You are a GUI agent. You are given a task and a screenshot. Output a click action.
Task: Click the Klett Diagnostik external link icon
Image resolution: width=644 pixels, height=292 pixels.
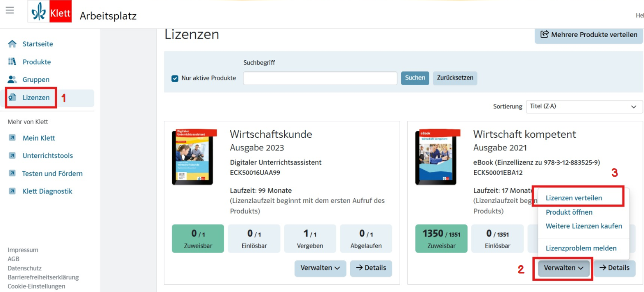(x=12, y=191)
